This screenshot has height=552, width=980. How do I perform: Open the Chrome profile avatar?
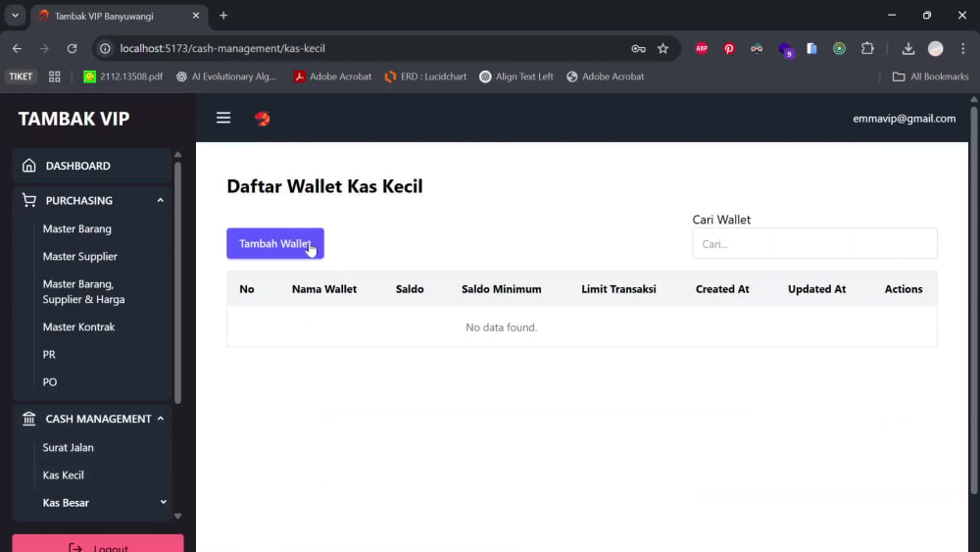tap(936, 48)
